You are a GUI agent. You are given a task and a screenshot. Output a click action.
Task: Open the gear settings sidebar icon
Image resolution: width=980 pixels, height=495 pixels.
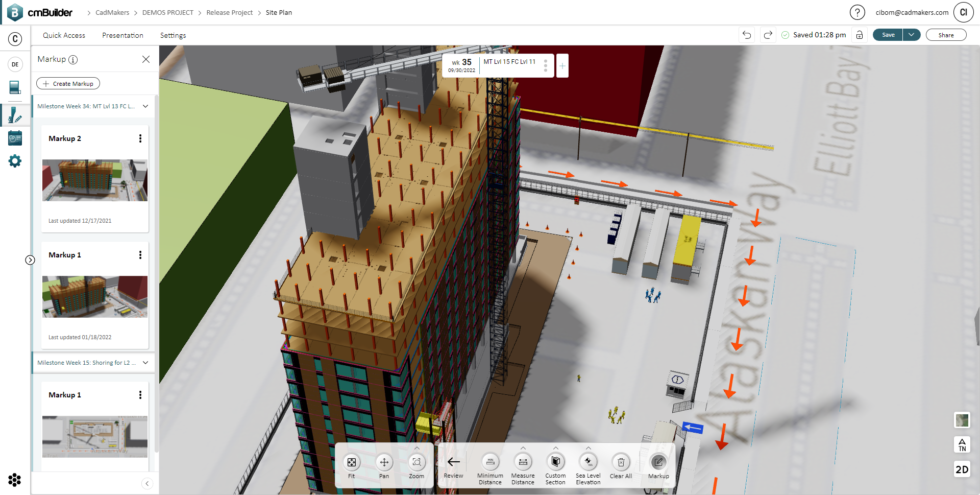15,161
